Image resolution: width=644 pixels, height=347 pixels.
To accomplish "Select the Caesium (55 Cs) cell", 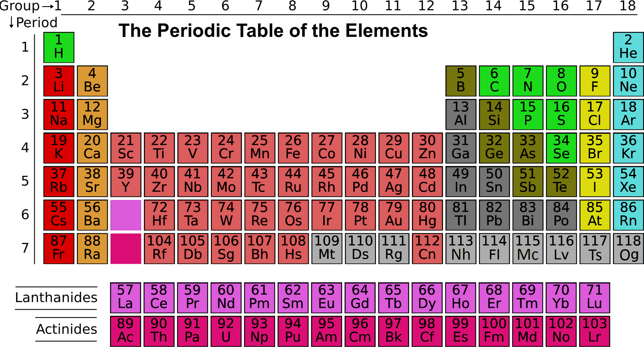I will [59, 215].
